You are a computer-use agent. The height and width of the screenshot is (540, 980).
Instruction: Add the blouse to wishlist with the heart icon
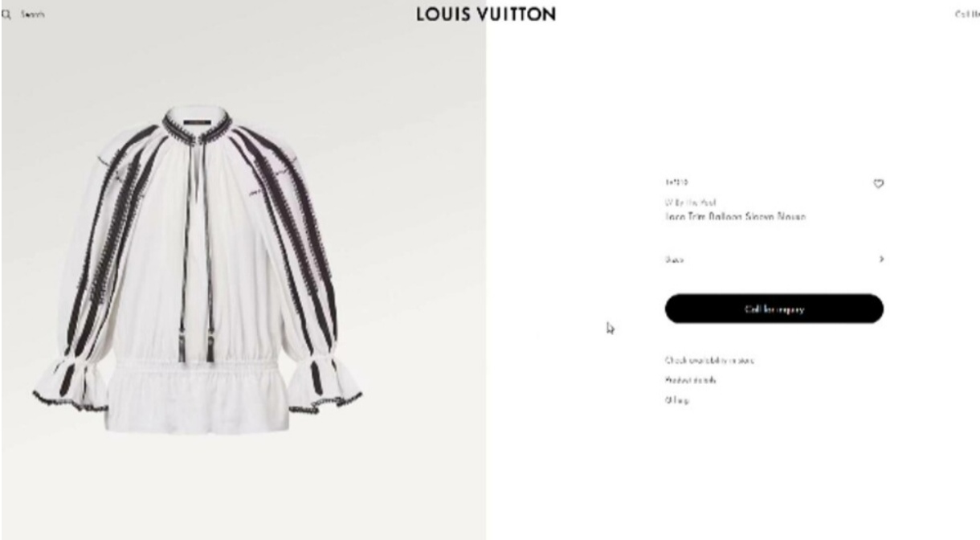coord(878,184)
